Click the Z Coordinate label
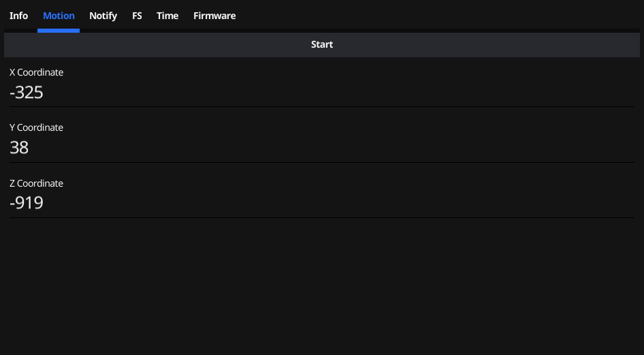This screenshot has width=644, height=355. [37, 183]
